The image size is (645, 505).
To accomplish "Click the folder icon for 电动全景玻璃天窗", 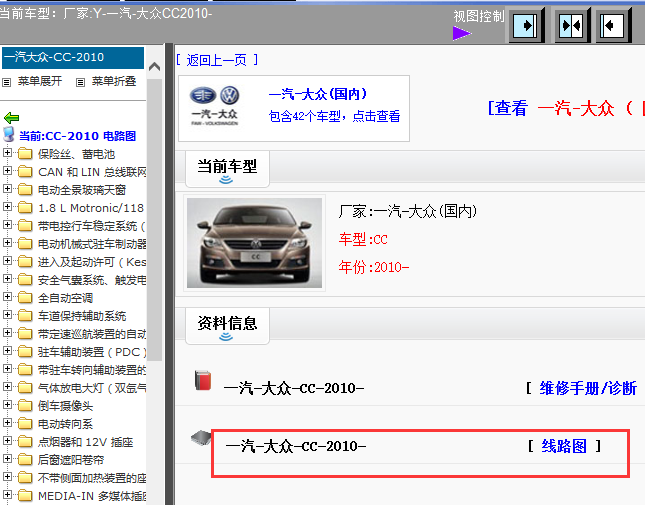I will click(x=25, y=190).
